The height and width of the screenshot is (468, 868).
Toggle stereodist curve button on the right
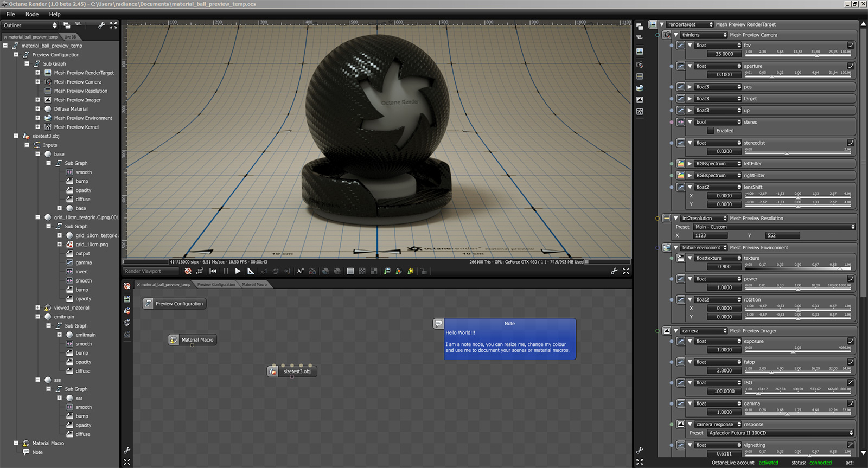click(851, 143)
